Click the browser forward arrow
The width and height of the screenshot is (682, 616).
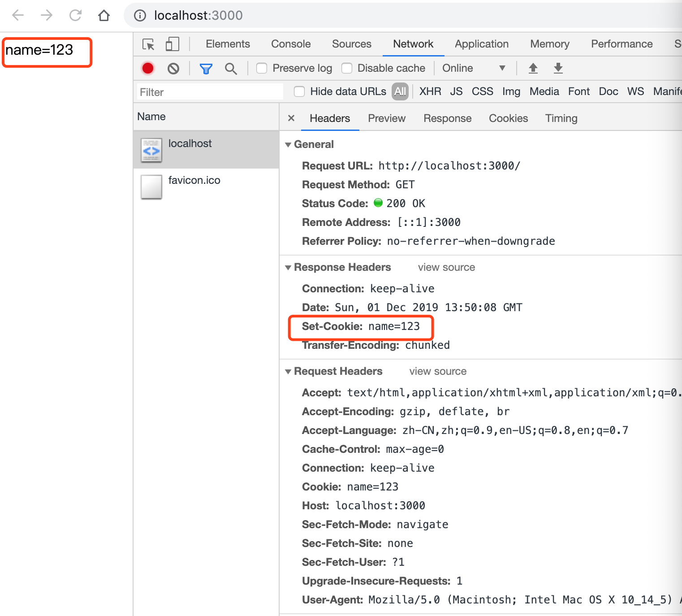(x=47, y=16)
